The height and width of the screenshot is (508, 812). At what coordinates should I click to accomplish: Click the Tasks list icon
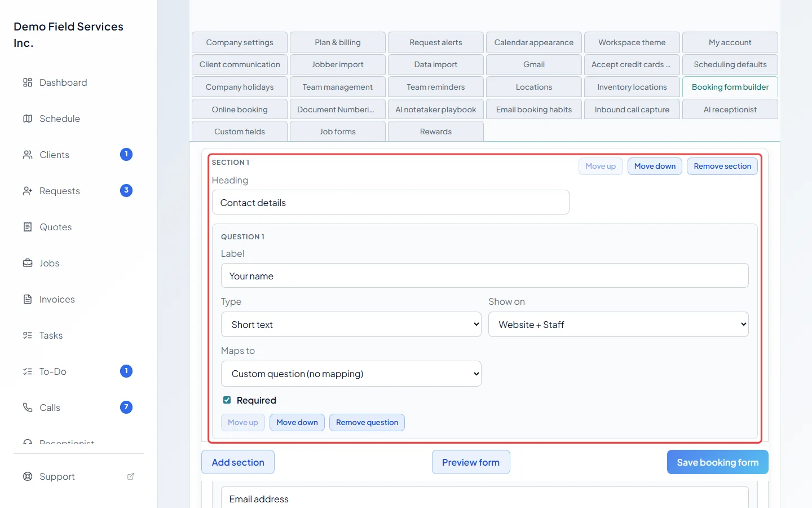(28, 335)
